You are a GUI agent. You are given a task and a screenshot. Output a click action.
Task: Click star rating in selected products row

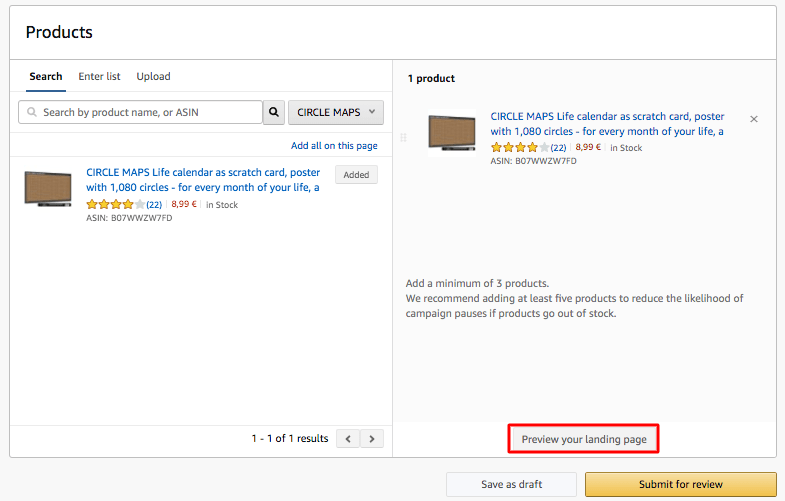click(x=520, y=147)
